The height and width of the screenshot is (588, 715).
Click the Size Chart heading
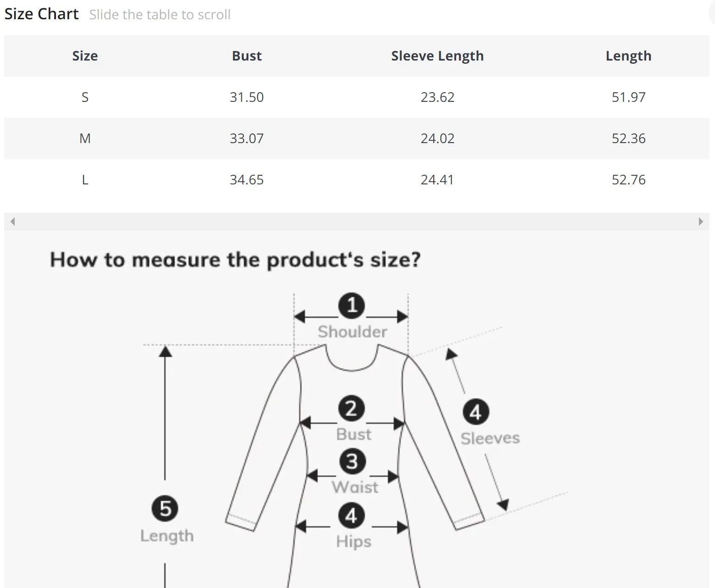click(41, 14)
